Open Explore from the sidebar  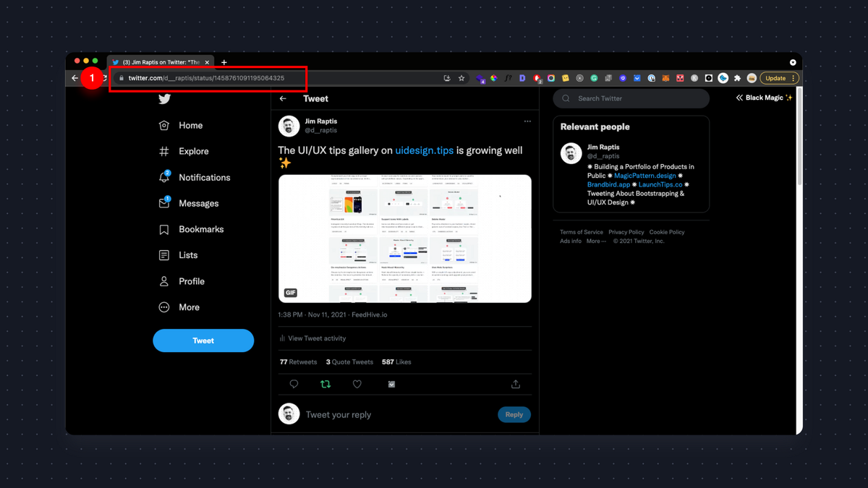point(184,151)
